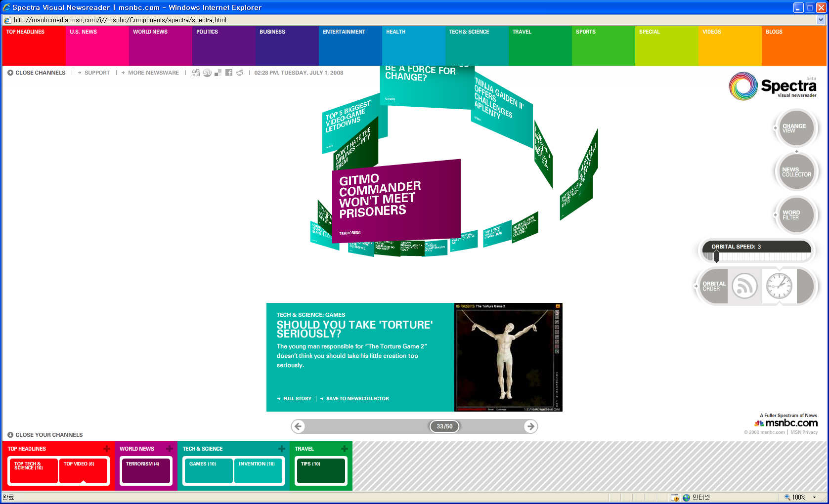Open the U.S. News channel tab
Image resolution: width=829 pixels, height=504 pixels.
click(97, 45)
